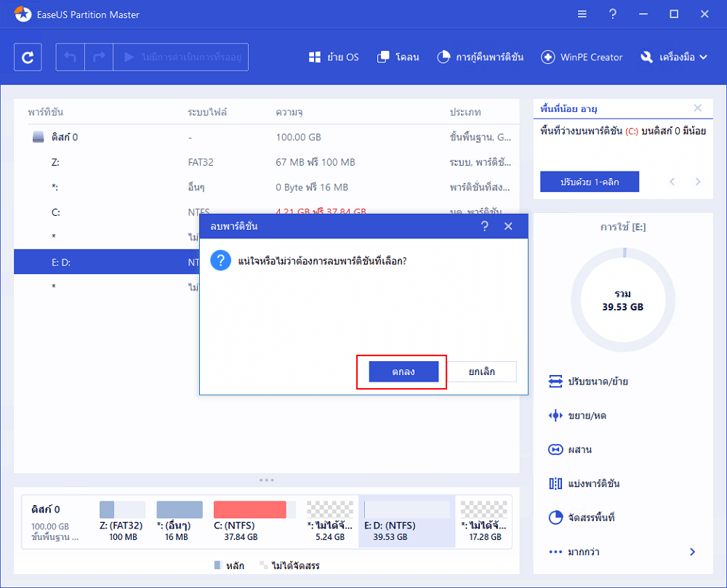Click the dialog help question mark

484,226
